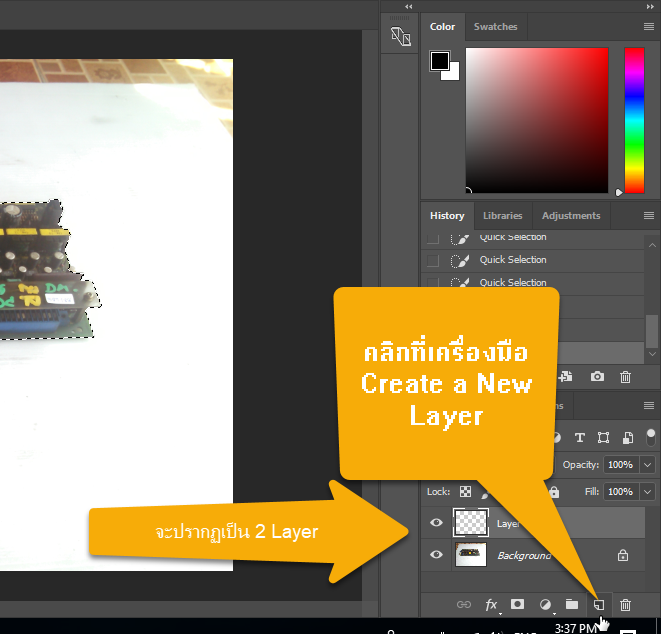
Task: Toggle layer filtering on/off switch
Action: coord(651,438)
